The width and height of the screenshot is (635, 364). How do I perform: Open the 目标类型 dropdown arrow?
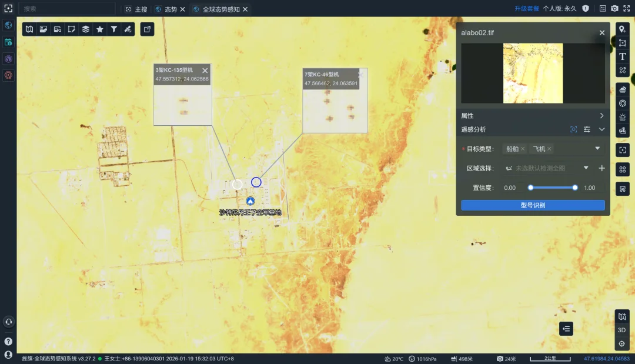(x=597, y=149)
